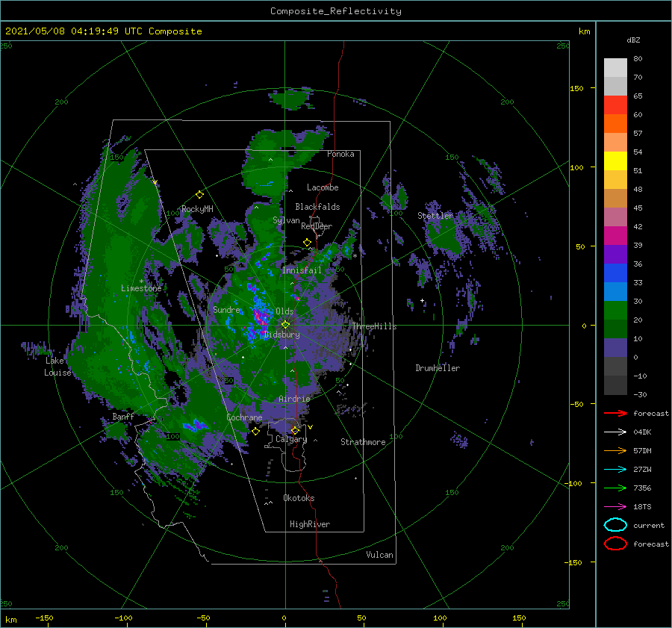Click the blue storm cell west of Cochrane
Screen dimensions: 672x628
195,425
